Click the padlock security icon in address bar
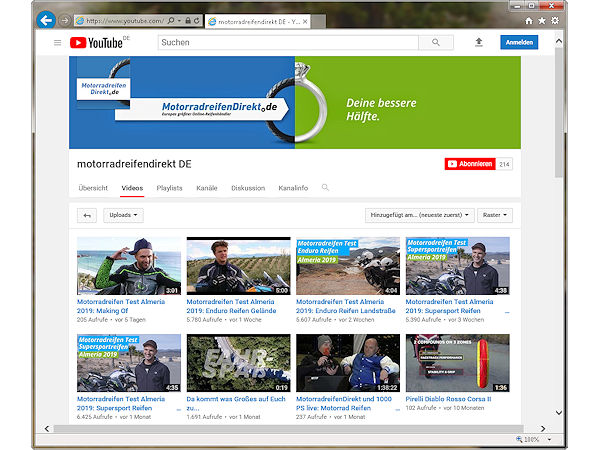 188,21
